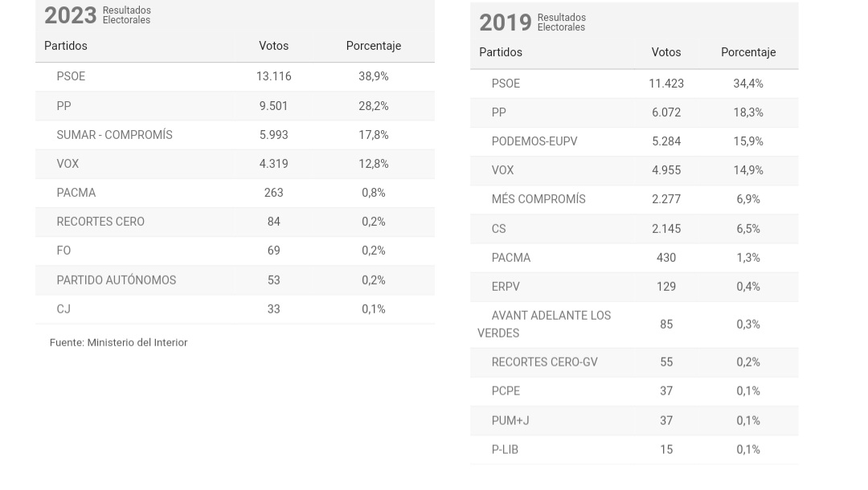868x490 pixels.
Task: Select VOX row in the 2023 table
Action: pyautogui.click(x=68, y=164)
